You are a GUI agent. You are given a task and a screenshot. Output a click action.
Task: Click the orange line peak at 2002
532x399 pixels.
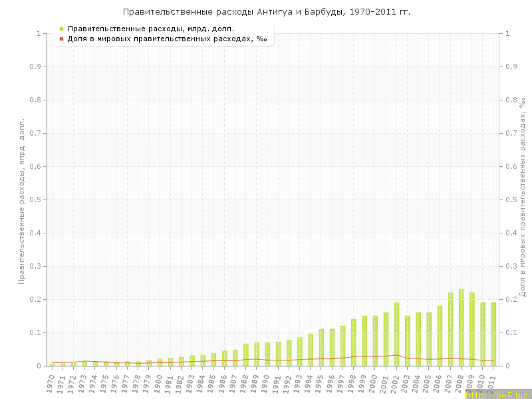tap(396, 355)
